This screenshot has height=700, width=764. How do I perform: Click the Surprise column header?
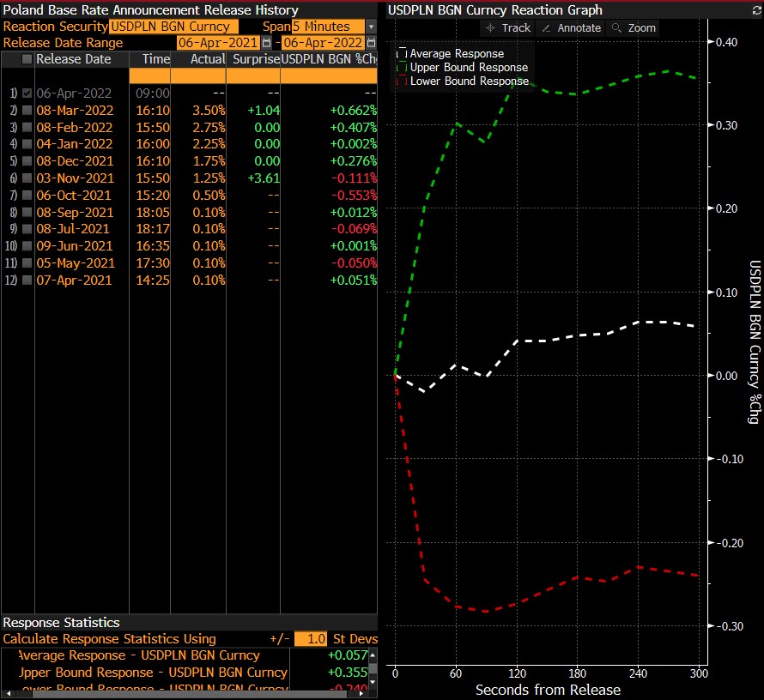pos(253,59)
